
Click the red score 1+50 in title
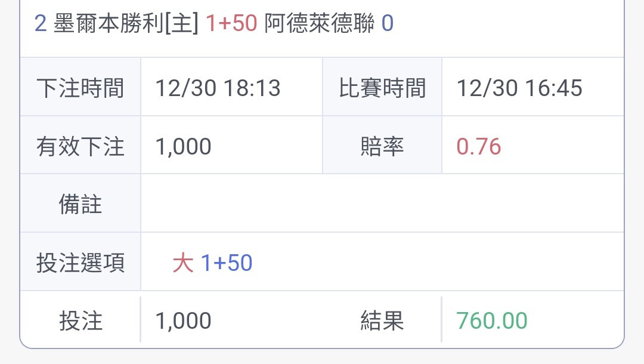[231, 23]
